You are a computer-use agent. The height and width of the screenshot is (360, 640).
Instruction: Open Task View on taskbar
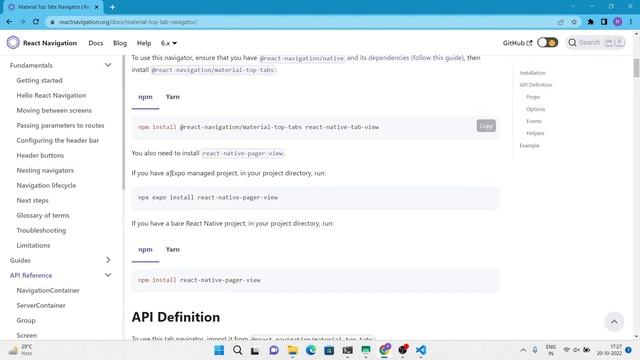[255, 350]
